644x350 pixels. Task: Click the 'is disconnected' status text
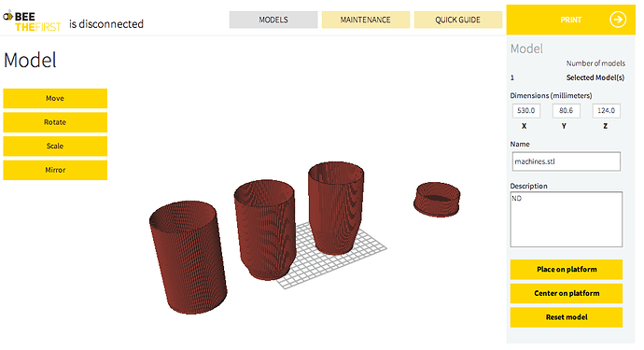point(106,24)
